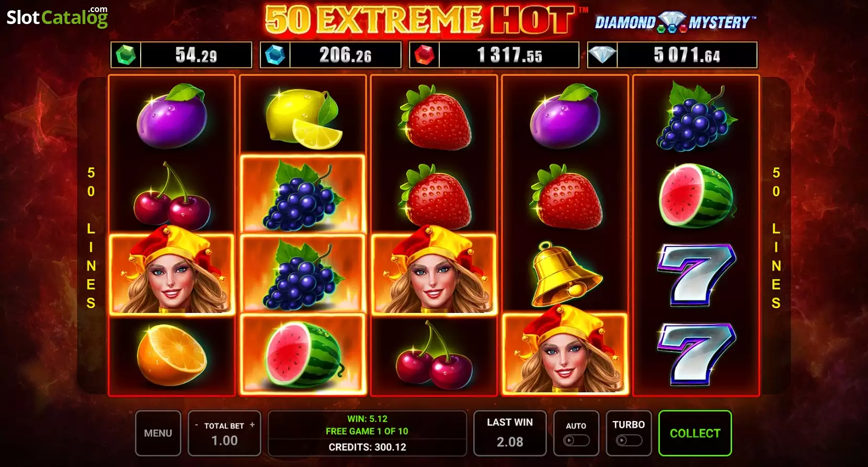Click the orange symbol on first reel
Screen dimensions: 868x467
[x=172, y=355]
